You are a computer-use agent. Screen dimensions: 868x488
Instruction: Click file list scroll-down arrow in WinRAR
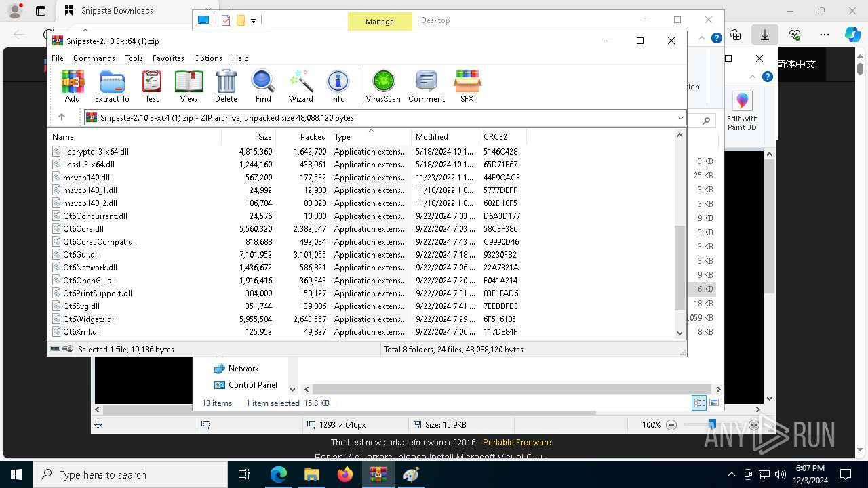pyautogui.click(x=680, y=333)
